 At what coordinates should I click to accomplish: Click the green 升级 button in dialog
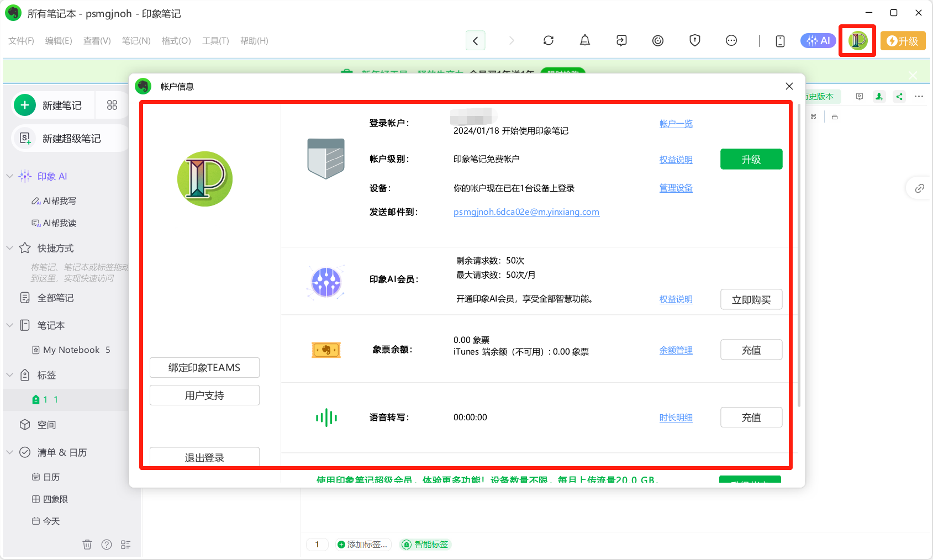click(x=751, y=159)
